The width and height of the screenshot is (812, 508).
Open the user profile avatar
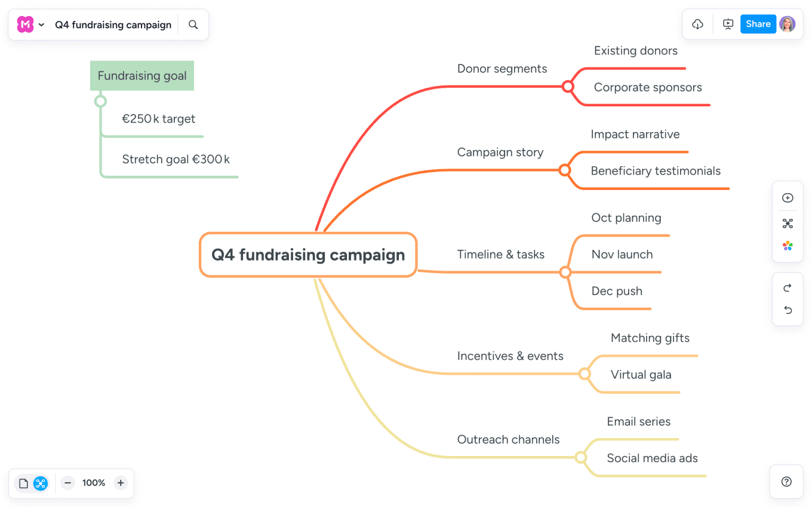(x=788, y=25)
